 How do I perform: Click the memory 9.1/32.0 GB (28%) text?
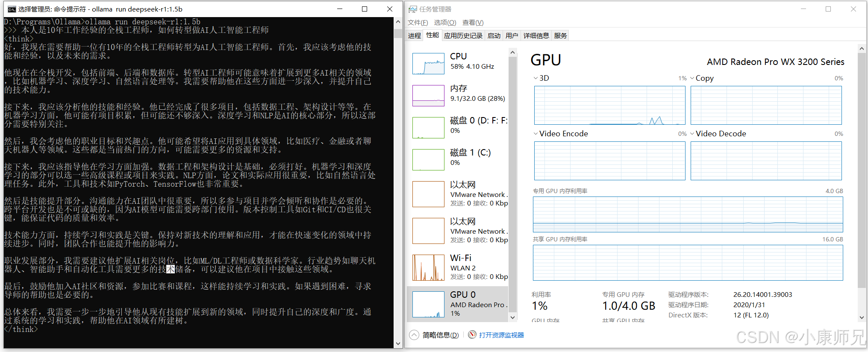coord(477,99)
